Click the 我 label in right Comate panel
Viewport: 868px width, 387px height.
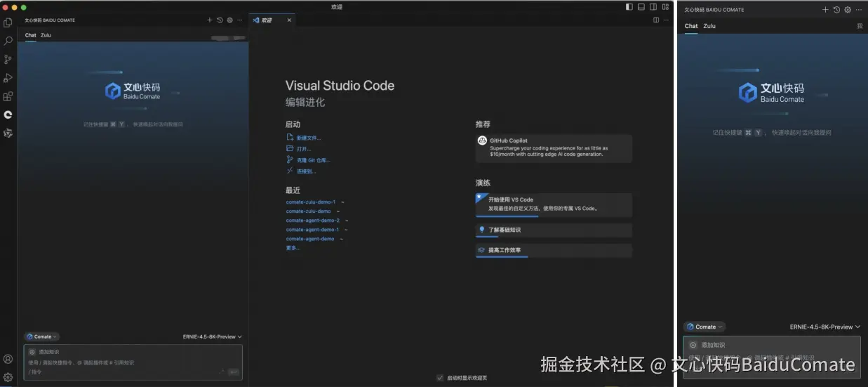(x=860, y=26)
